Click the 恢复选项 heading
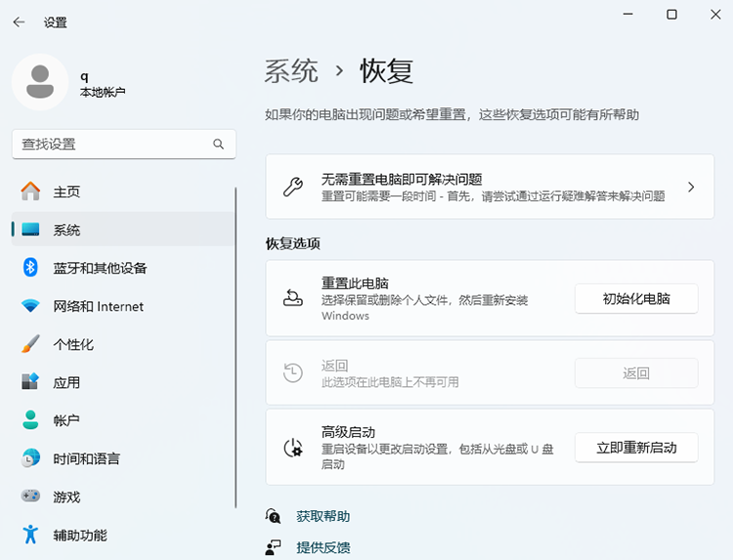This screenshot has height=560, width=733. coord(292,243)
